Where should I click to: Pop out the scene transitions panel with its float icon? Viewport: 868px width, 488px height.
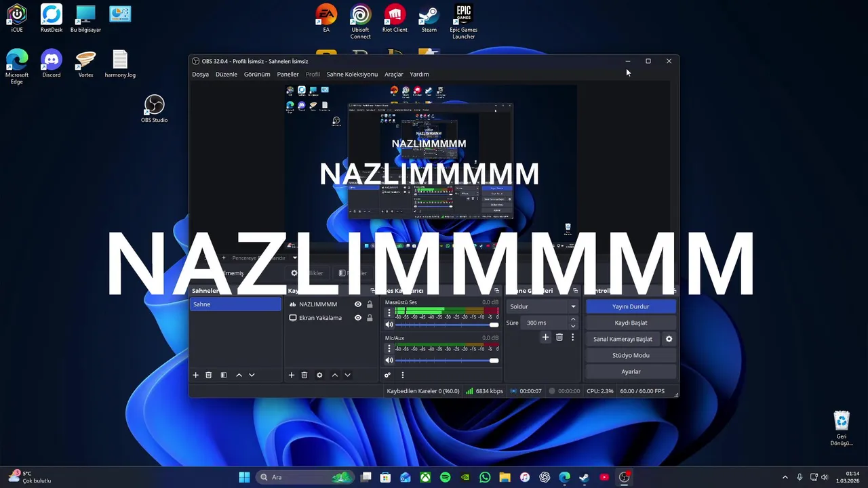575,291
